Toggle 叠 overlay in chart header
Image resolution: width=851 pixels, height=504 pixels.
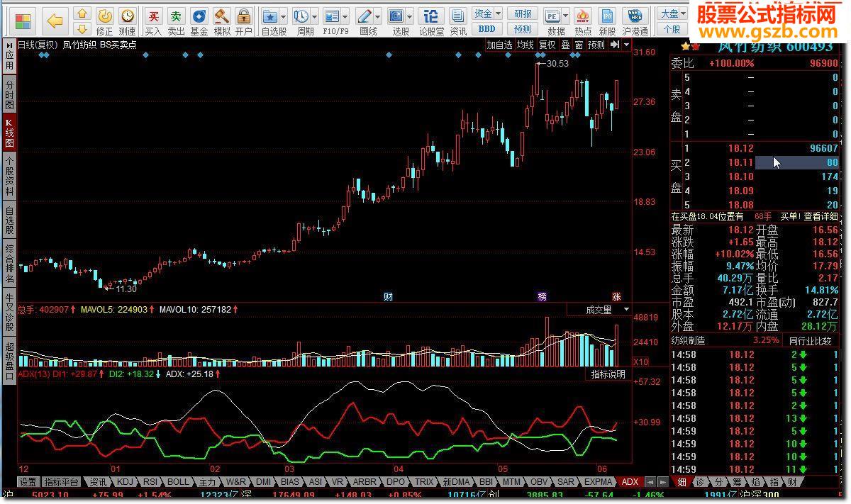(x=565, y=45)
